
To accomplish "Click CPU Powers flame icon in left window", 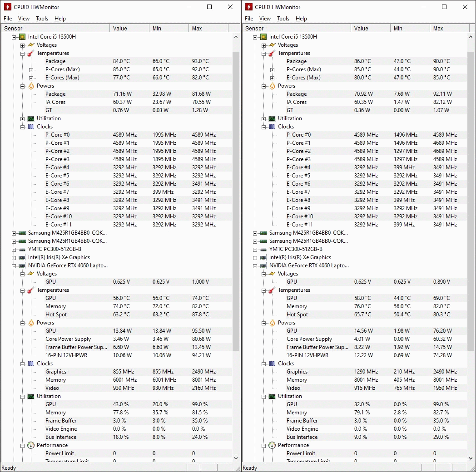I will [31, 86].
